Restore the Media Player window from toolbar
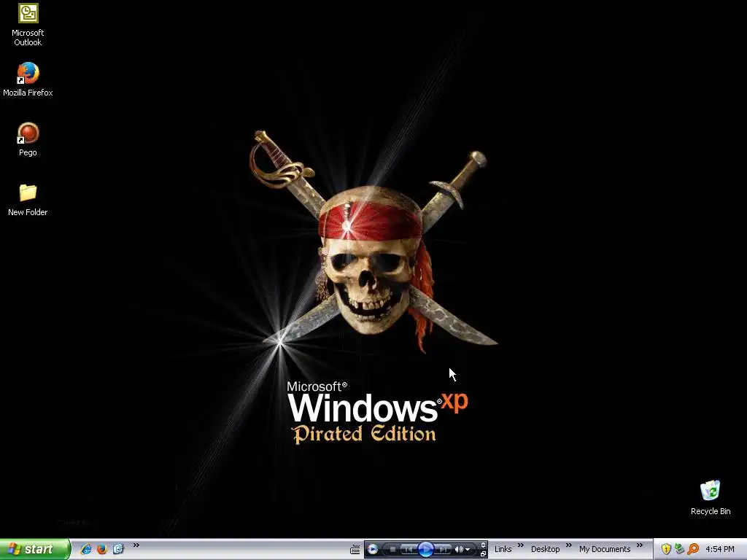Viewport: 747px width, 560px height. [483, 554]
